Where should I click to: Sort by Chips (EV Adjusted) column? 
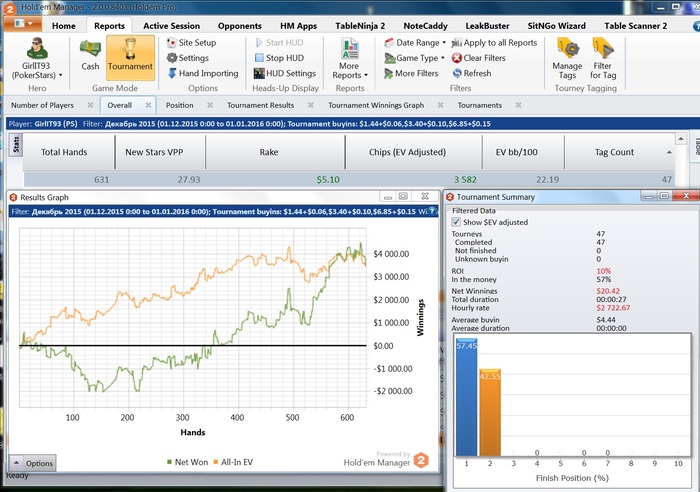tap(407, 152)
